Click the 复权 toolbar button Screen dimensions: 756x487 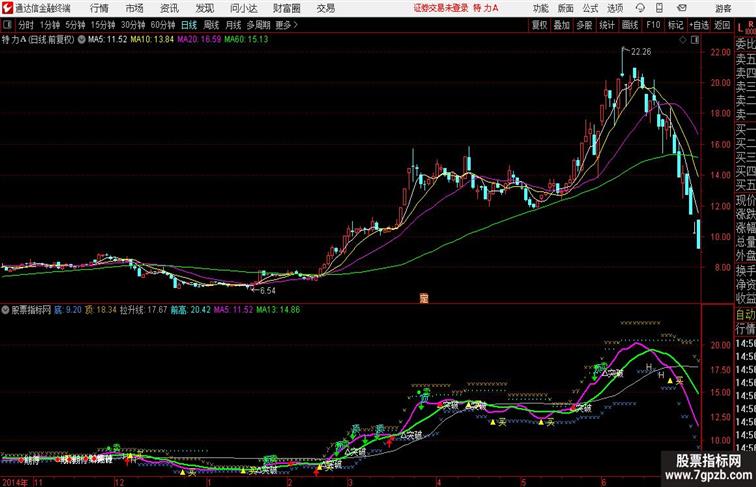click(540, 25)
